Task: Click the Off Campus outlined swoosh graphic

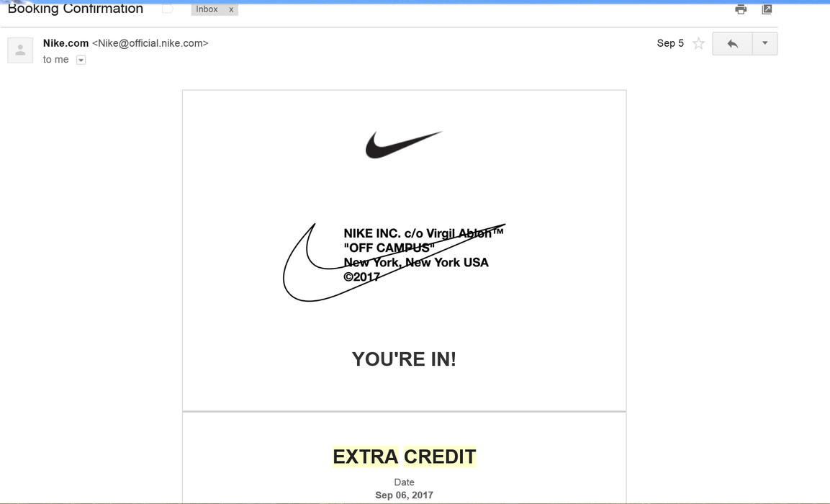Action: 394,263
